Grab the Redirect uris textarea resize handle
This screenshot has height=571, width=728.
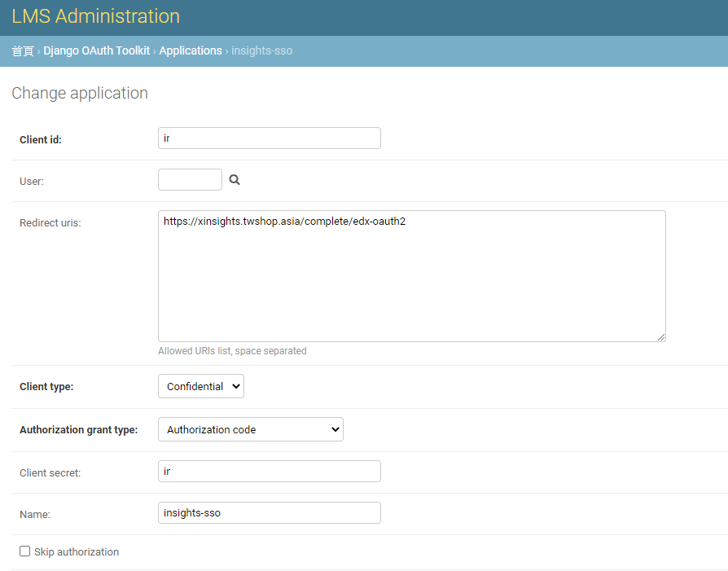(661, 337)
